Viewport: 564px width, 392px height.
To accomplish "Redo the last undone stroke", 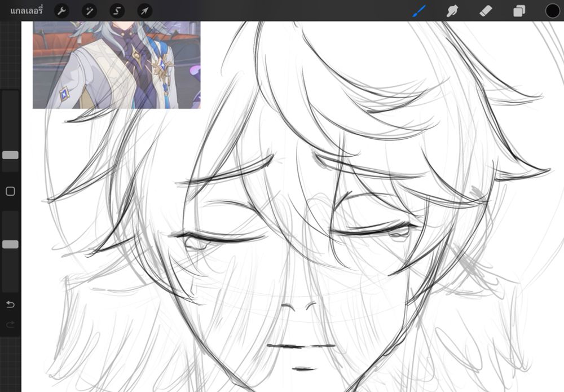I will pos(10,325).
